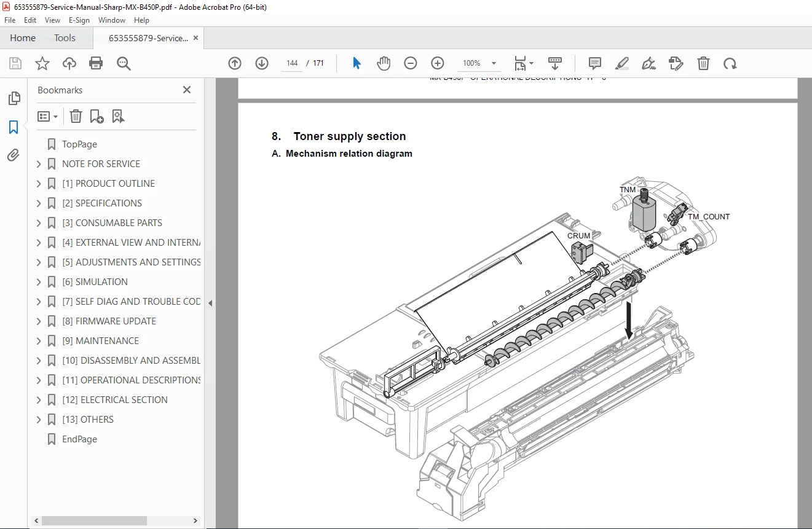Expand NOTE FOR SERVICE bookmark
The width and height of the screenshot is (812, 529).
pyautogui.click(x=39, y=164)
